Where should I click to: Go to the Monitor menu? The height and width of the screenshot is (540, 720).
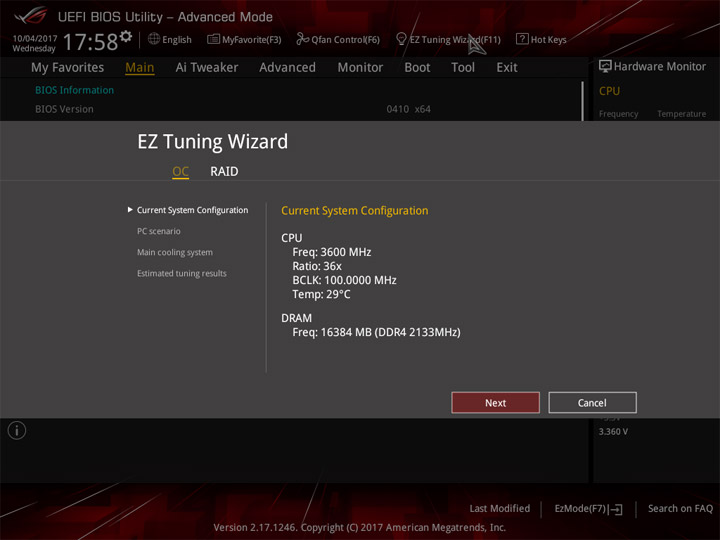[x=360, y=68]
